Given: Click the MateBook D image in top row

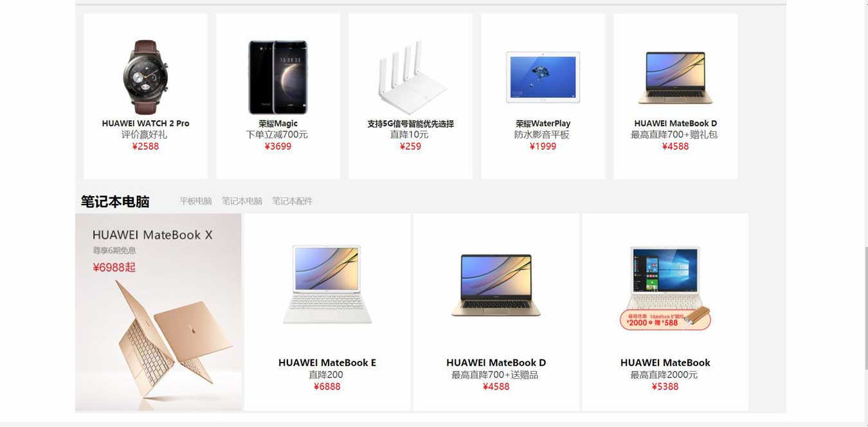Looking at the screenshot, I should (676, 78).
